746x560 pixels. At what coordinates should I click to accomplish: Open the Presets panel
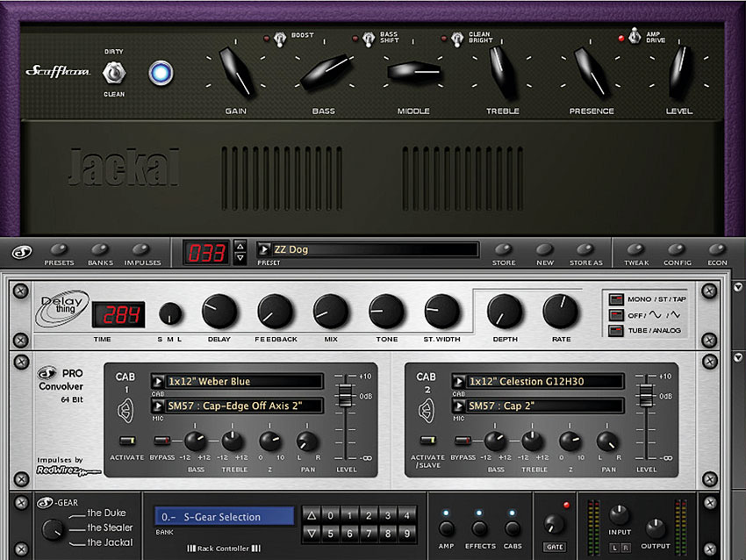pos(59,250)
